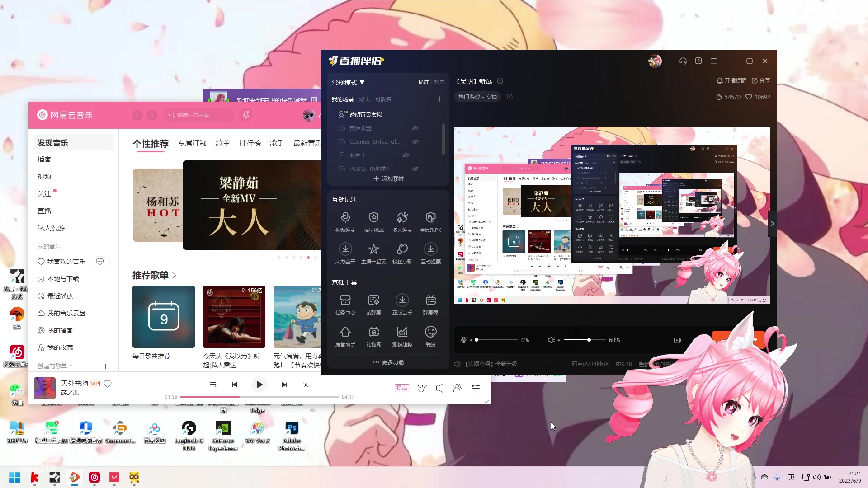Open 互动投票 feature
This screenshot has width=868, height=488.
(x=430, y=253)
